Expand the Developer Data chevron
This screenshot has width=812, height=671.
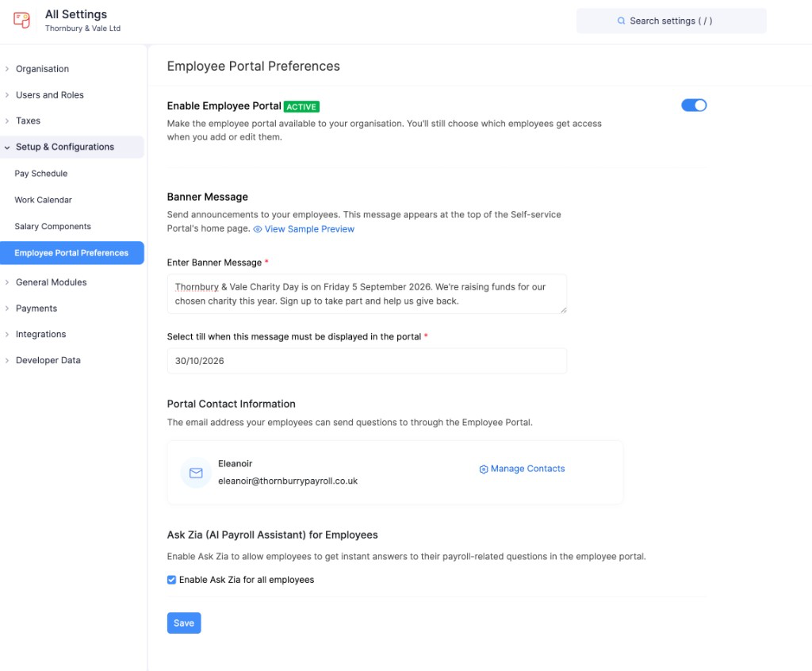(7, 360)
